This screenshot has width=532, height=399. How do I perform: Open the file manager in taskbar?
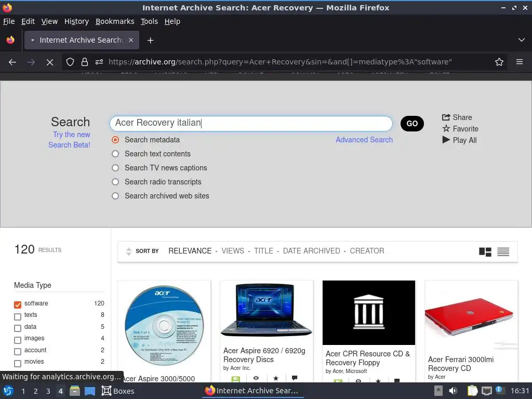click(75, 391)
